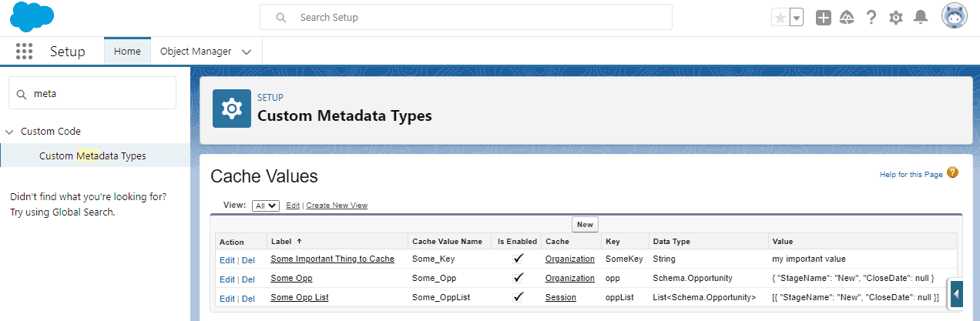Sort by the Value column header
Image resolution: width=980 pixels, height=321 pixels.
click(783, 241)
